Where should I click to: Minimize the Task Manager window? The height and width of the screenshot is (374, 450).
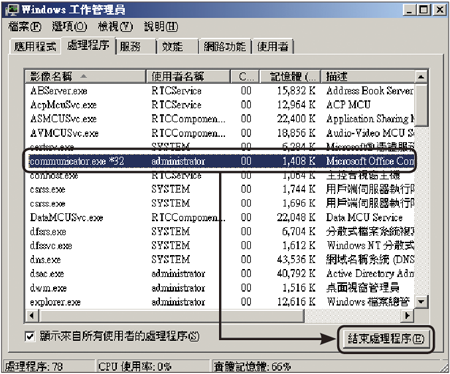coord(409,10)
